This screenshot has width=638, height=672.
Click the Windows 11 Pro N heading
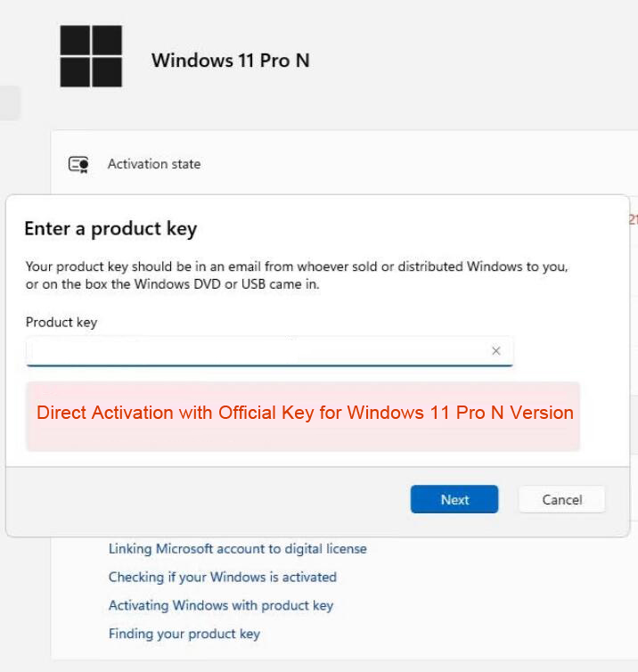[x=230, y=61]
